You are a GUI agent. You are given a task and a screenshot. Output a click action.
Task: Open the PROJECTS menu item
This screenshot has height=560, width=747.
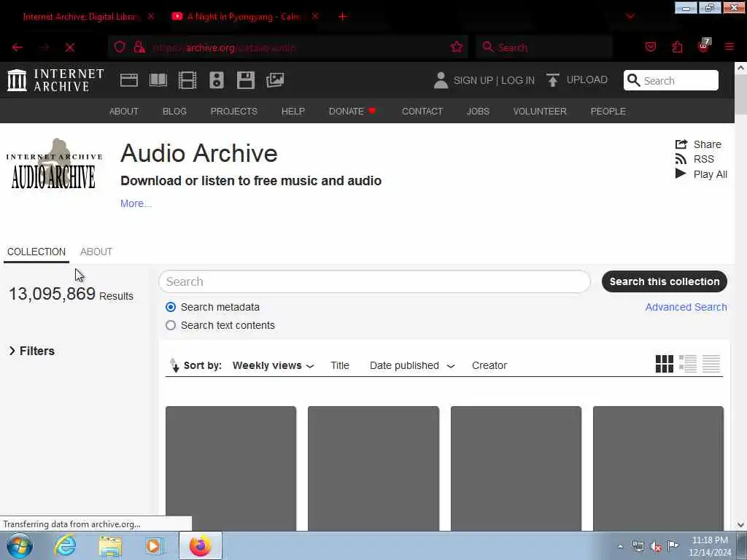tap(233, 111)
